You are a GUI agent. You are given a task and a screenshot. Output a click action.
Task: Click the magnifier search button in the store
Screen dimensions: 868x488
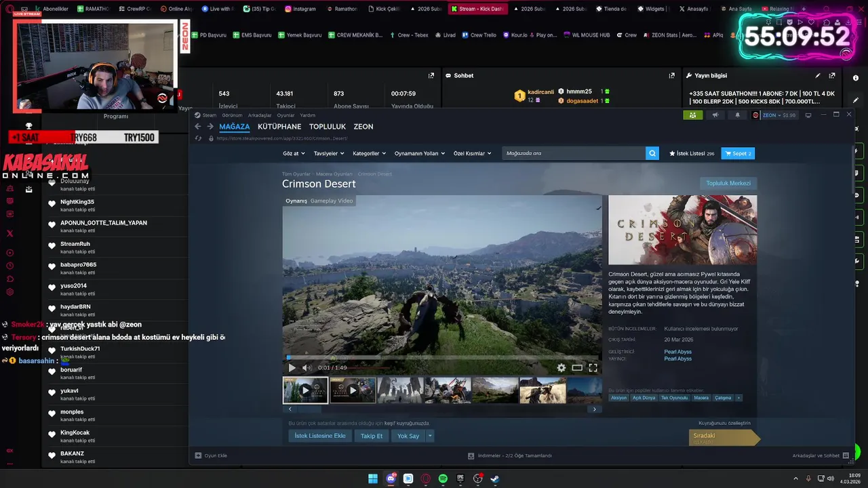(x=652, y=153)
